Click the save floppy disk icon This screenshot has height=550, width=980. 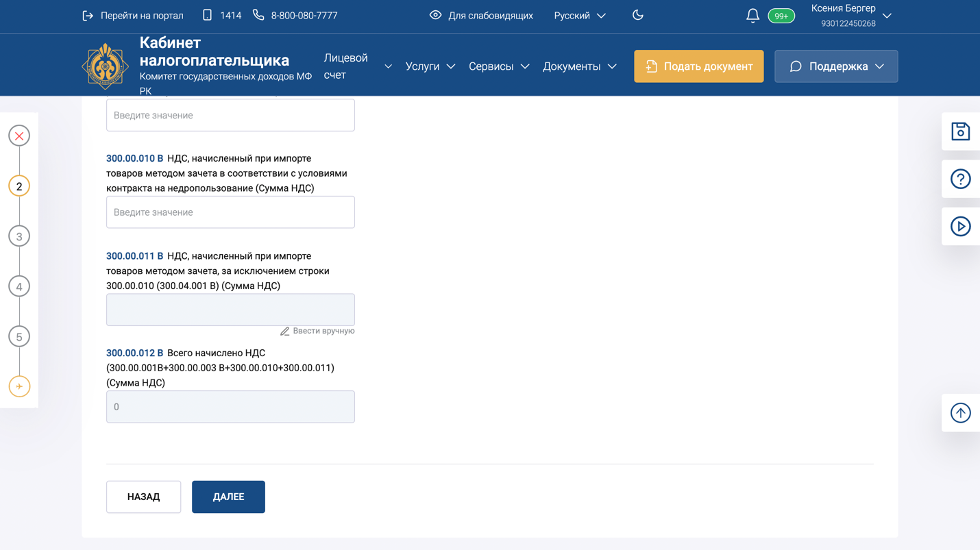tap(960, 132)
